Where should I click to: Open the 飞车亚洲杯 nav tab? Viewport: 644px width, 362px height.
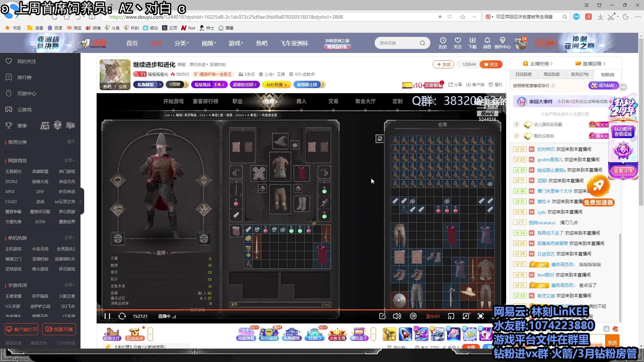294,43
